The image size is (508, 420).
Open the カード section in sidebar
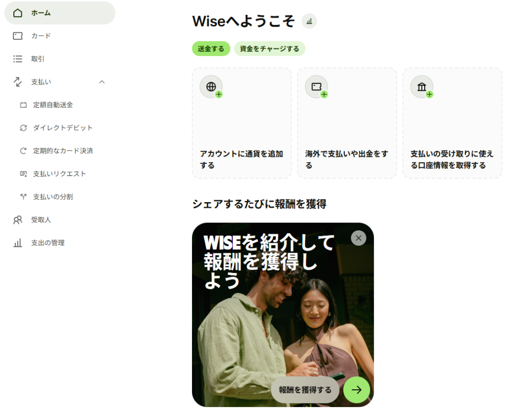point(60,36)
